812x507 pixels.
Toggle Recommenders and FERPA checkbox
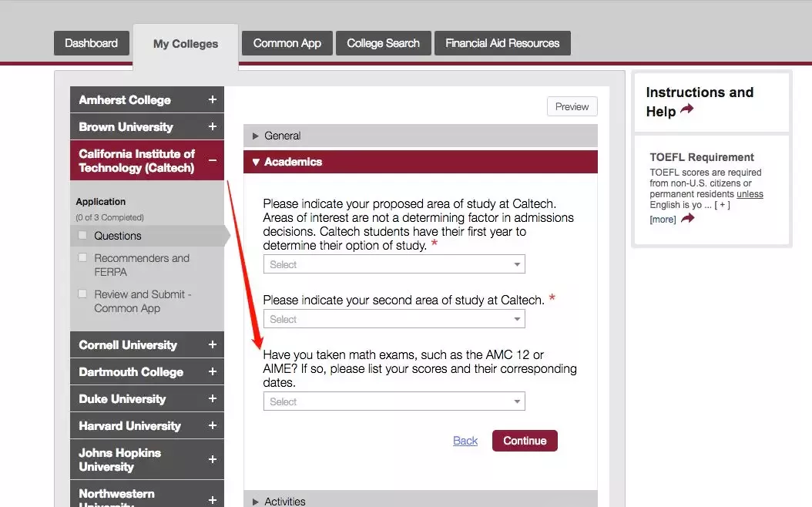coord(83,258)
